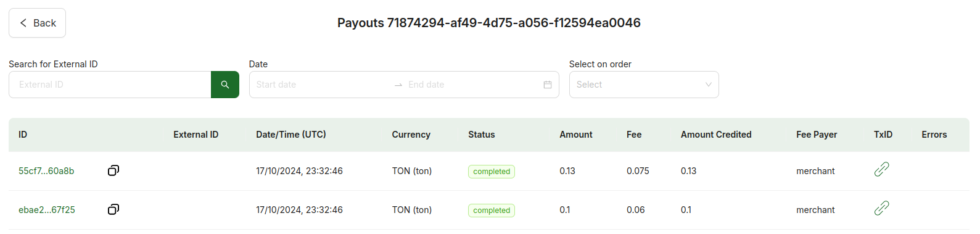Image resolution: width=980 pixels, height=234 pixels.
Task: Click the End date input
Action: [x=472, y=85]
